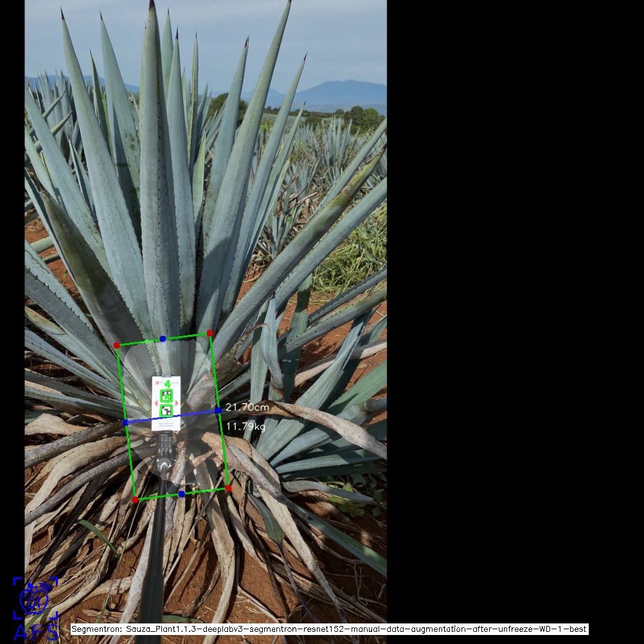Pick the blue endpoint beside 21.70cm label

[x=219, y=410]
